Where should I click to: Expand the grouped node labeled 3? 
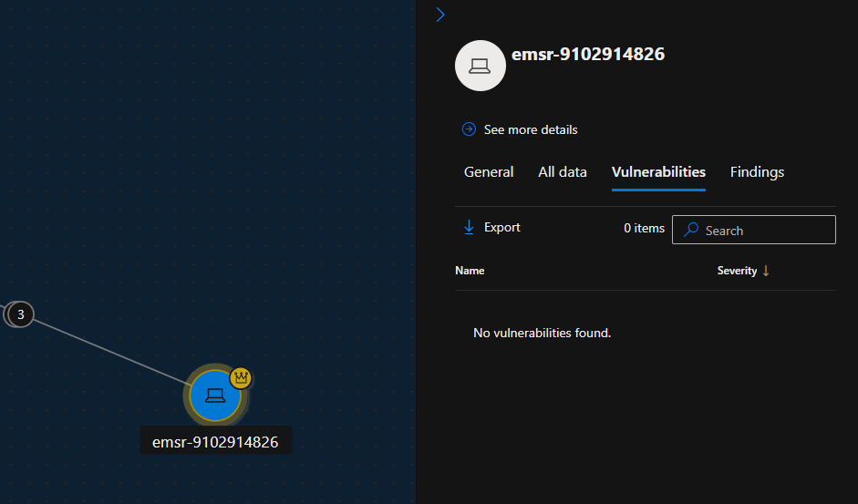[20, 314]
